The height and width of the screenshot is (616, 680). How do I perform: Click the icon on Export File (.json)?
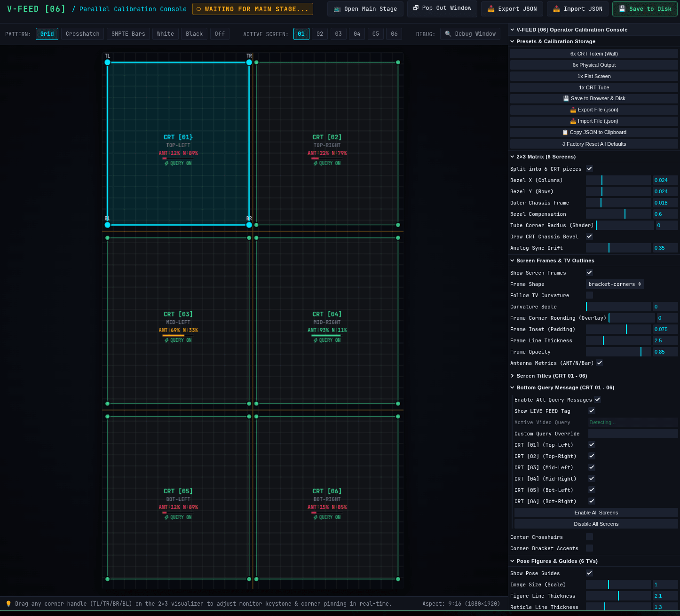(573, 110)
